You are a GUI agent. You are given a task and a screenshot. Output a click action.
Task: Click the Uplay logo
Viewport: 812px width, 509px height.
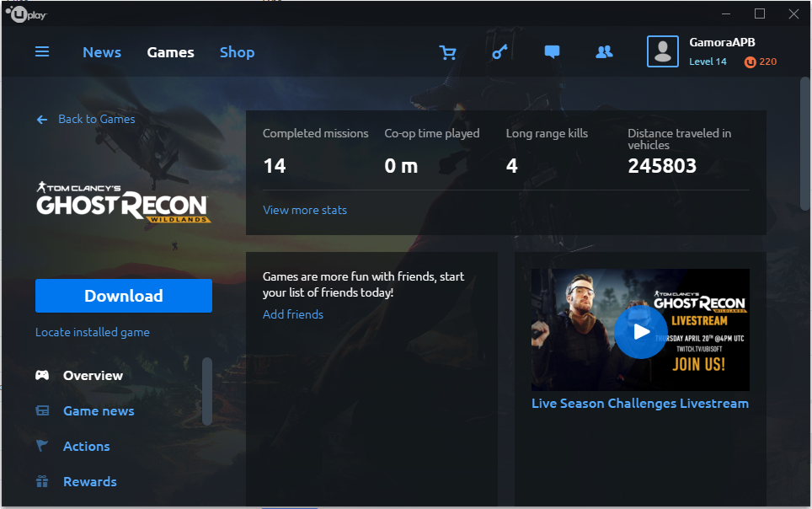pos(26,14)
